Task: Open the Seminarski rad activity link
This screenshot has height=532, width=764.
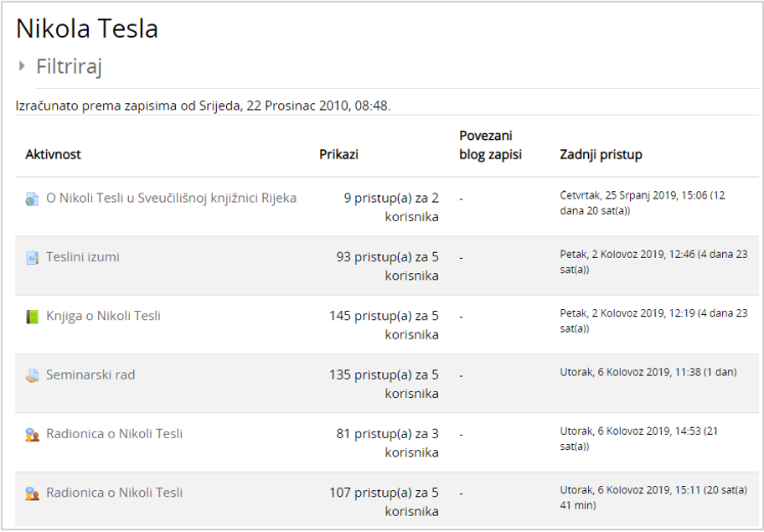Action: pyautogui.click(x=90, y=374)
